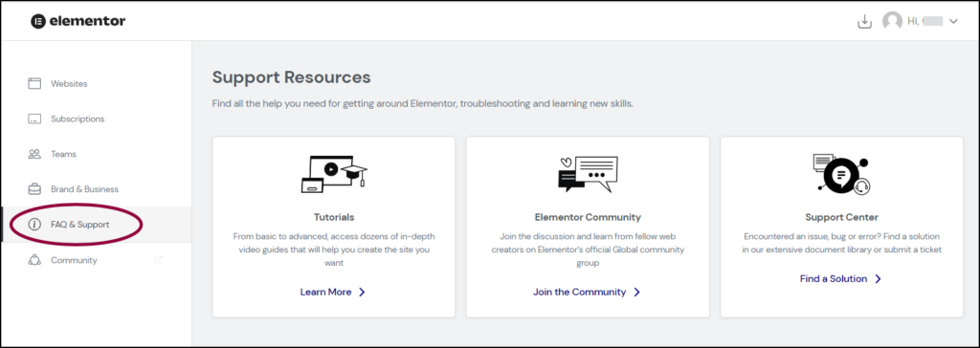Click the Support Center card heading
Image resolution: width=980 pixels, height=348 pixels.
click(842, 217)
